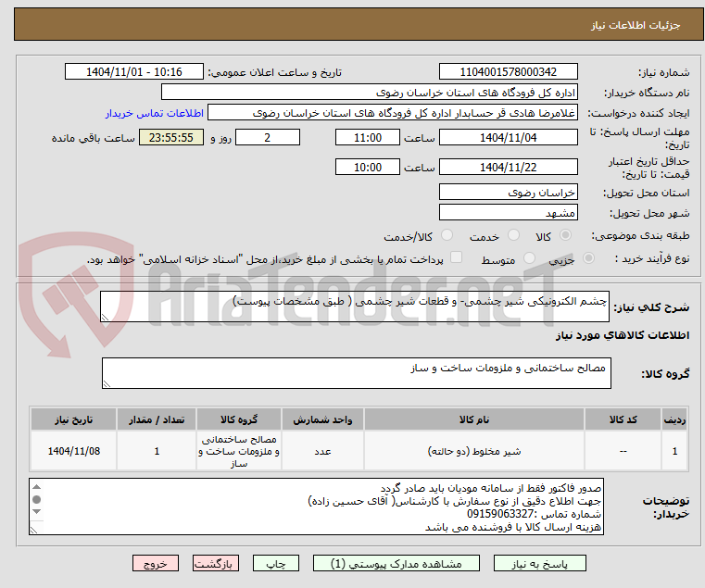Click the گروه کالا text area
The width and height of the screenshot is (705, 588).
click(356, 373)
